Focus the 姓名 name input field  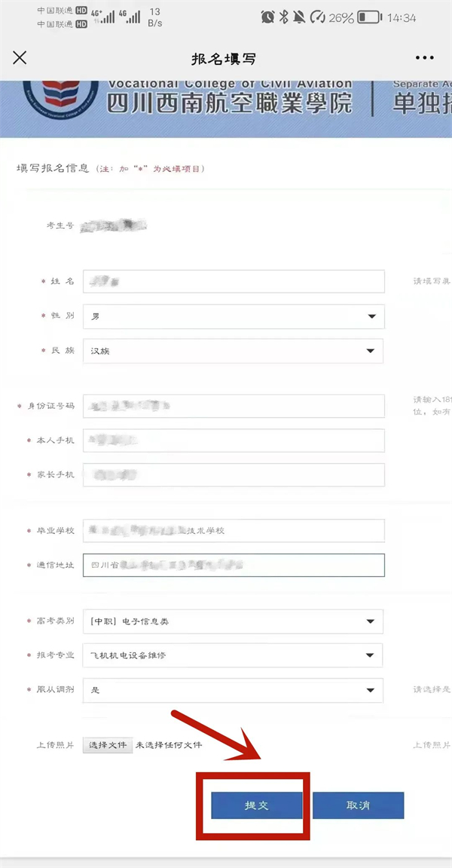coord(234,281)
